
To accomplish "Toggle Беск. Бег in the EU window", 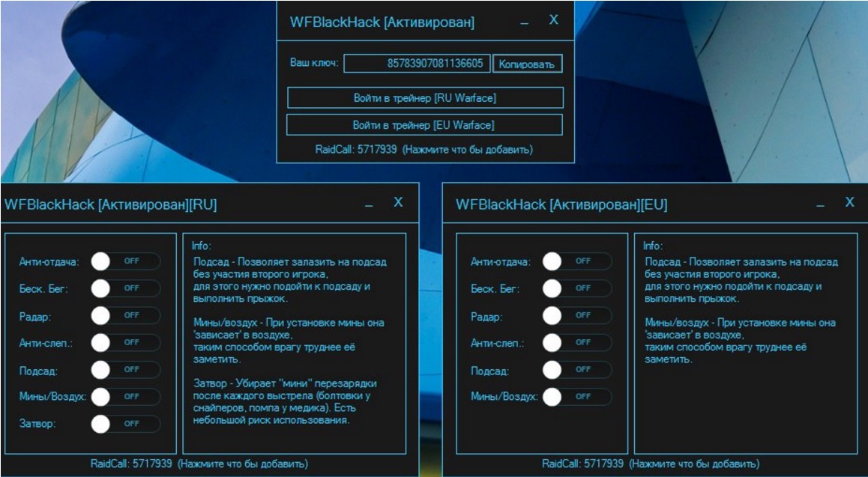I will pos(577,288).
